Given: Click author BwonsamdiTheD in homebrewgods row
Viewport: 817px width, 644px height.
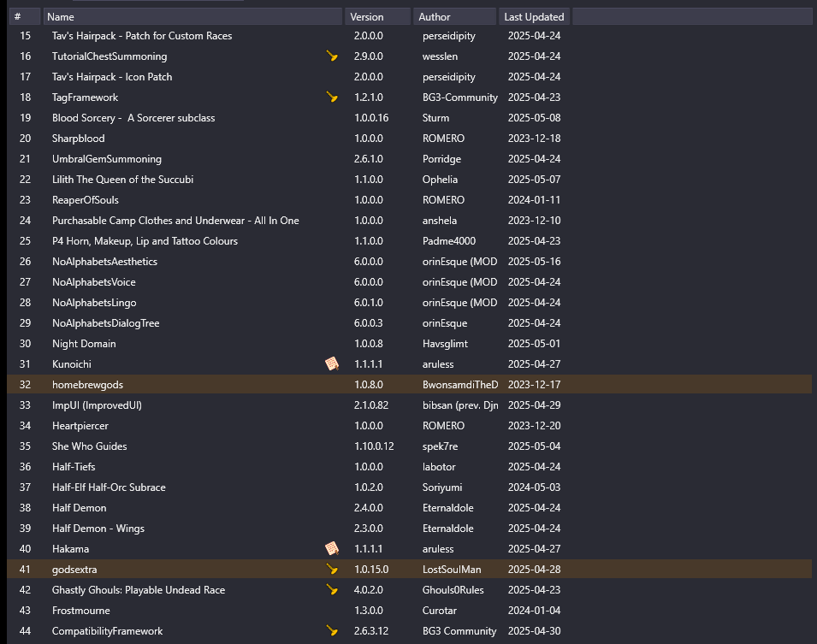Looking at the screenshot, I should [x=460, y=385].
